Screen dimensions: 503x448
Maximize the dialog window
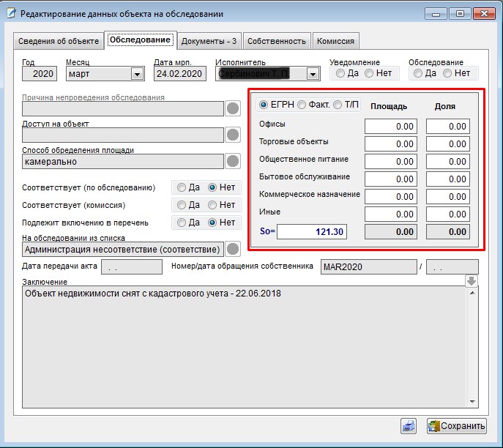[460, 14]
